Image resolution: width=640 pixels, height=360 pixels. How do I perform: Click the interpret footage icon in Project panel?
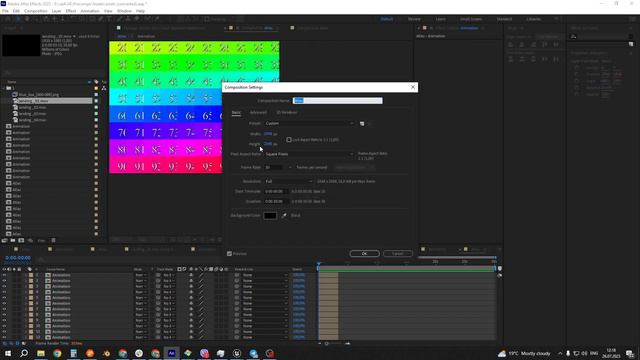4,240
